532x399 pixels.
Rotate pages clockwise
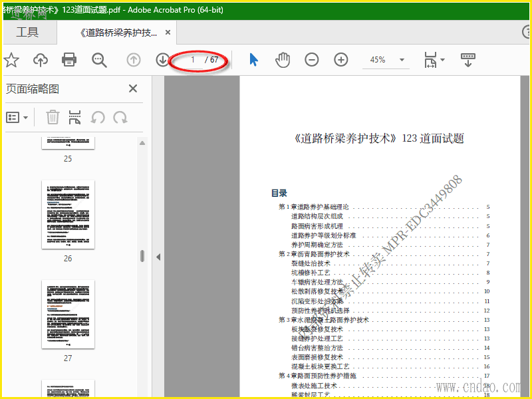120,118
